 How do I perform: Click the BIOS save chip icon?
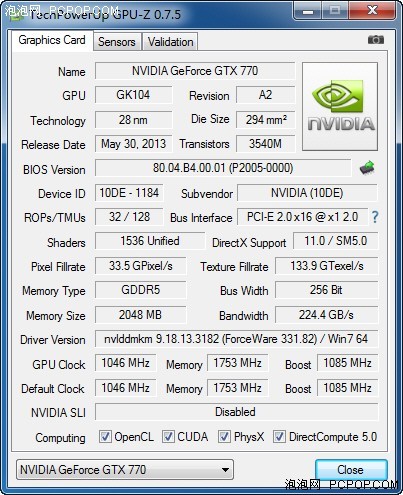tap(367, 168)
